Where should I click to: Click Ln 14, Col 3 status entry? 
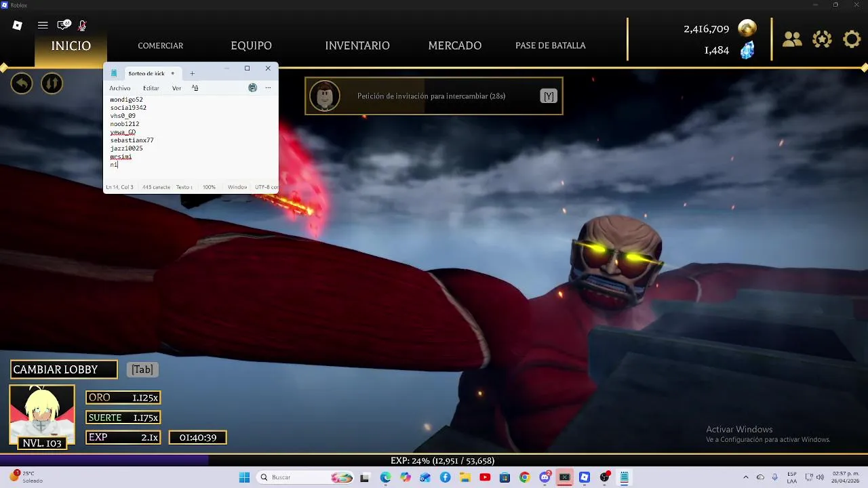(119, 187)
